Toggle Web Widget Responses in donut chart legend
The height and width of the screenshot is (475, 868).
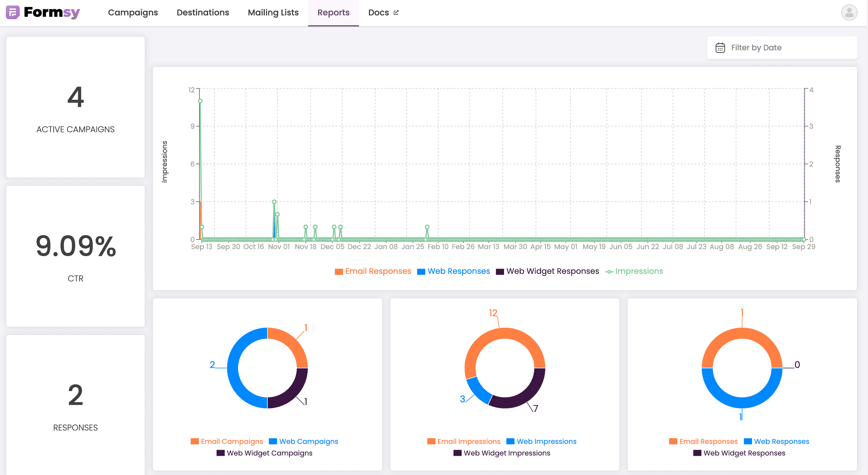739,453
